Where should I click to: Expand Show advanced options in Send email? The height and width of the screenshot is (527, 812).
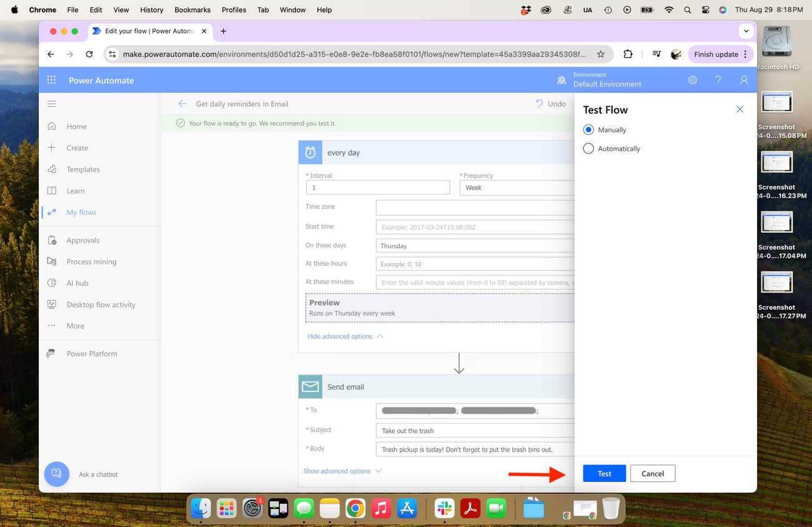pyautogui.click(x=342, y=471)
